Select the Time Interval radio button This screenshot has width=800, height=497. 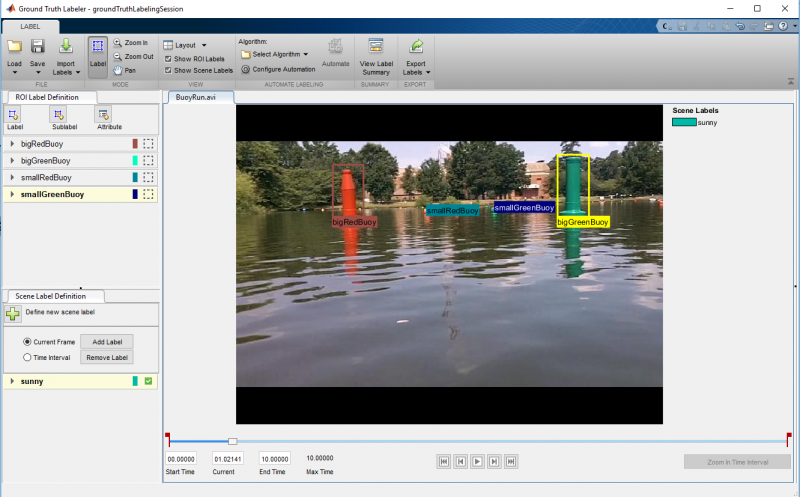point(28,357)
